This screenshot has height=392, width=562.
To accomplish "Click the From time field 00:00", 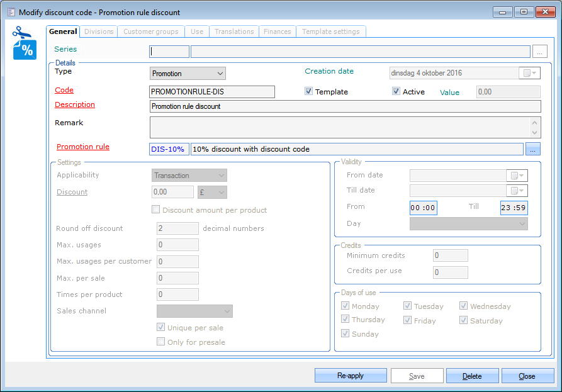I will pos(423,208).
